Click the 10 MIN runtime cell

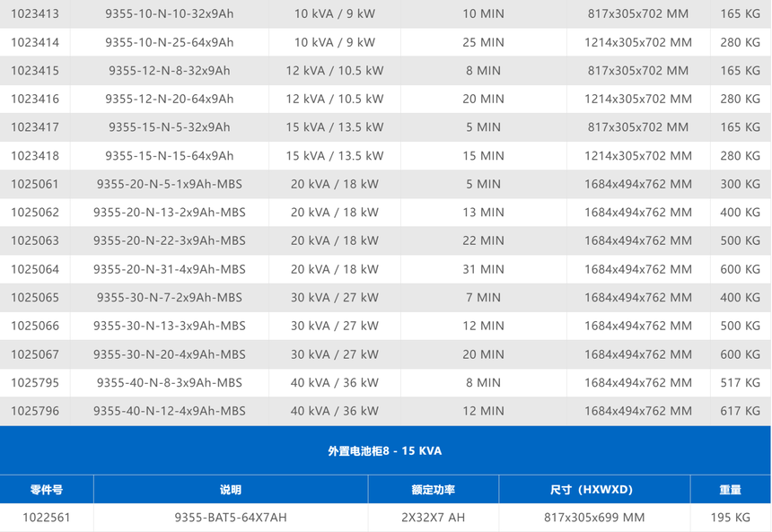tap(484, 13)
